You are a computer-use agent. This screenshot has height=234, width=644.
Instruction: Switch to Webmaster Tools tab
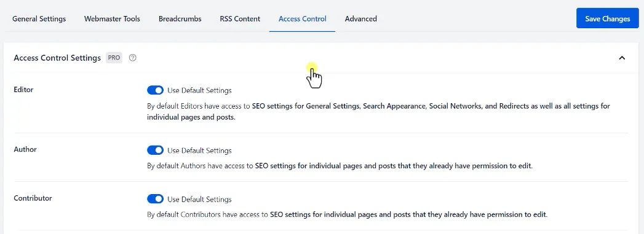point(112,19)
